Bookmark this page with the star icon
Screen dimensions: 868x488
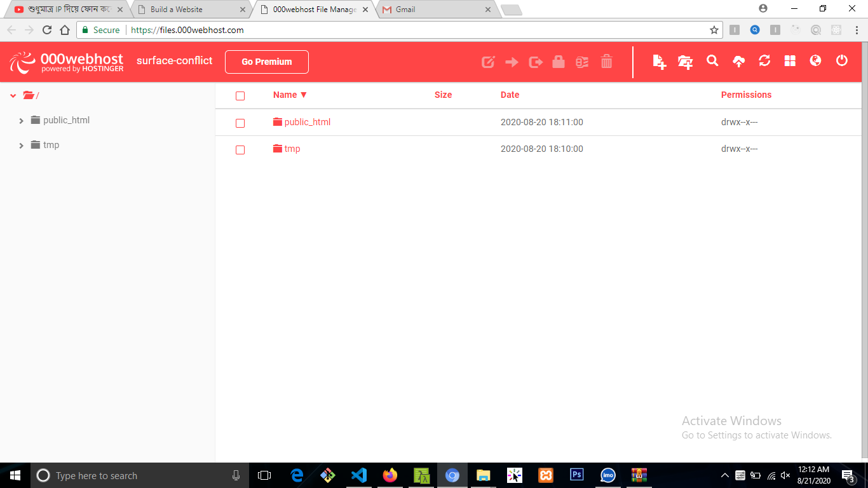[714, 30]
